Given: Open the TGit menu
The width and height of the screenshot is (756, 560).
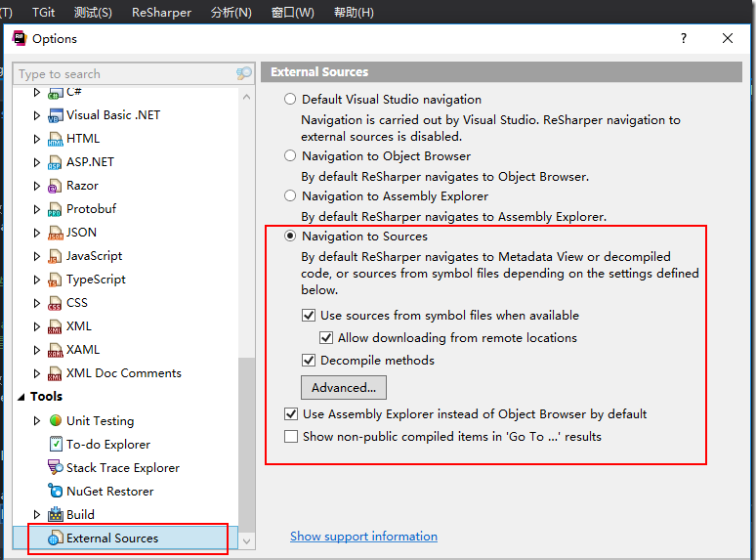Looking at the screenshot, I should pos(43,12).
